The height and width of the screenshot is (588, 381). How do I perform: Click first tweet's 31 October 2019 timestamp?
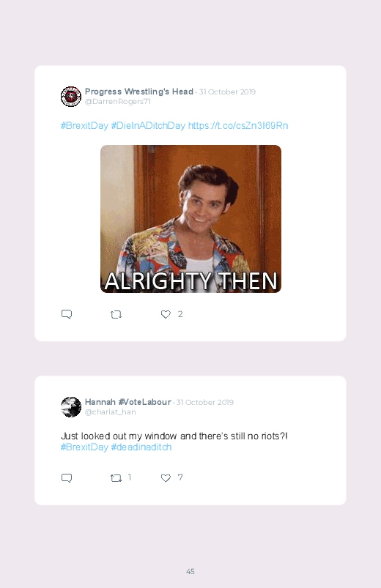(227, 92)
